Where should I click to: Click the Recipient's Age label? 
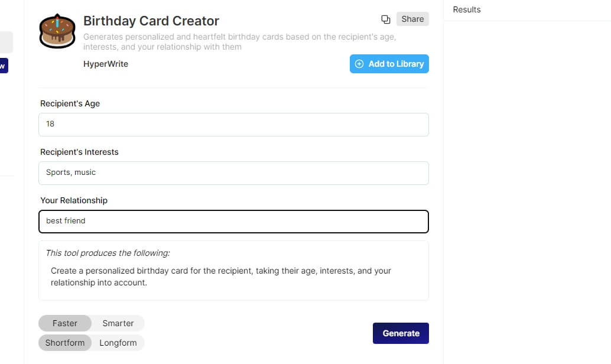[x=70, y=103]
